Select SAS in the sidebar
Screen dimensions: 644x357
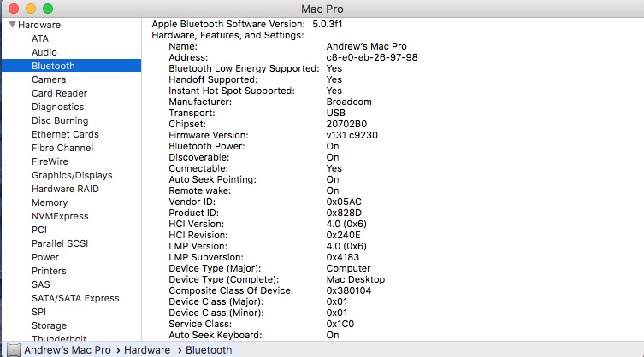coord(41,284)
